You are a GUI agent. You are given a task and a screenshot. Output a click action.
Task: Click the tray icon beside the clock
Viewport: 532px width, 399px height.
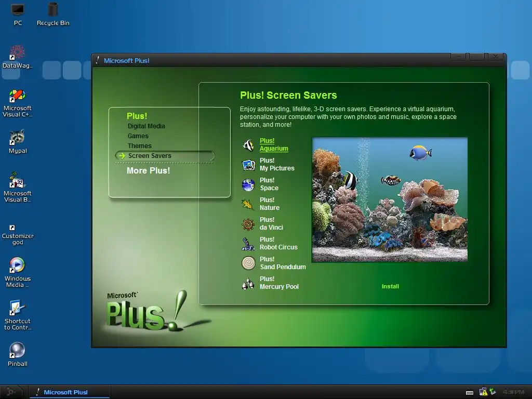(493, 392)
